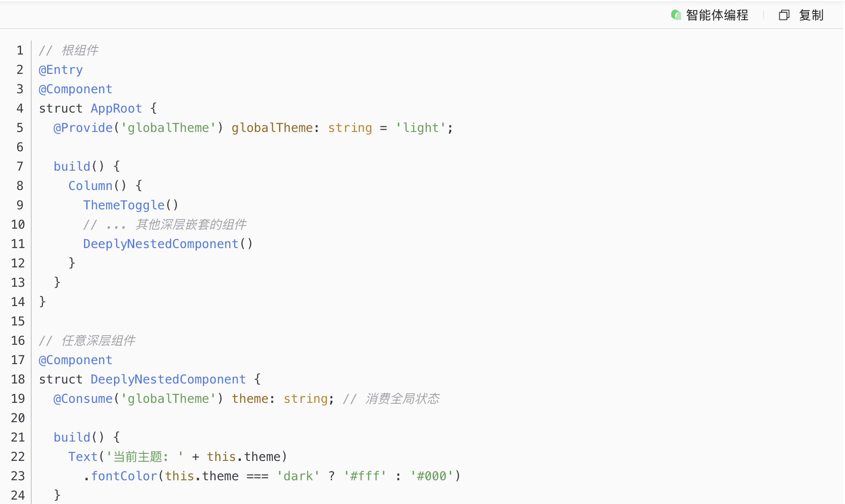Screen dimensions: 845x504
Task: Click the @Entry decorator on line 2
Action: click(x=61, y=70)
